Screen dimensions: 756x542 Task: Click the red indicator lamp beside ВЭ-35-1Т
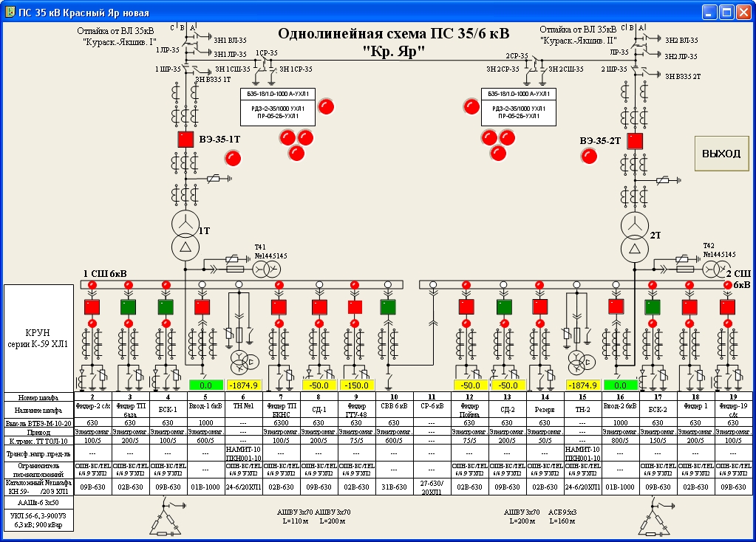pyautogui.click(x=233, y=158)
